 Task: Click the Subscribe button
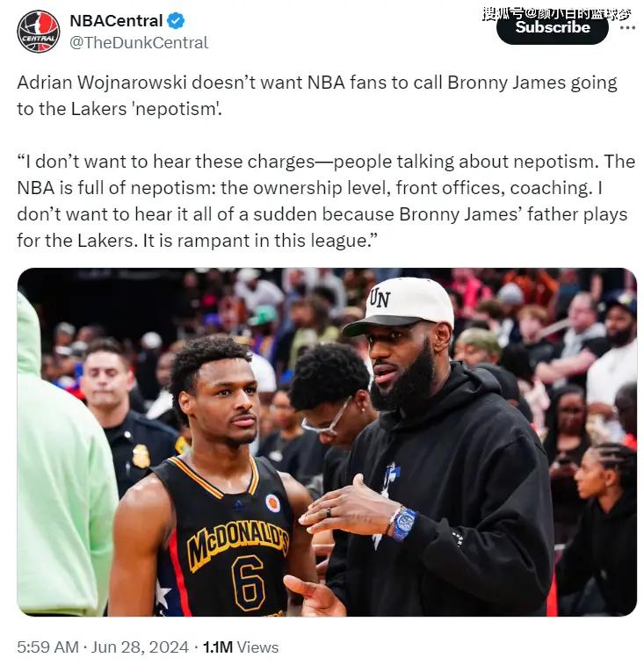tap(553, 27)
